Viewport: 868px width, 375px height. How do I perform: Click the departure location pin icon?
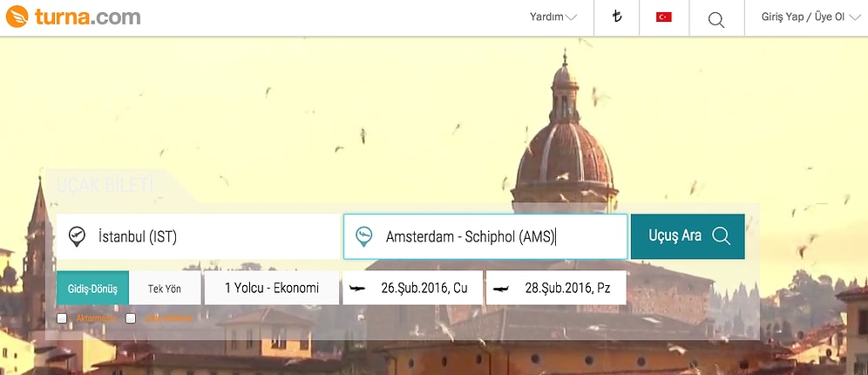coord(77,236)
